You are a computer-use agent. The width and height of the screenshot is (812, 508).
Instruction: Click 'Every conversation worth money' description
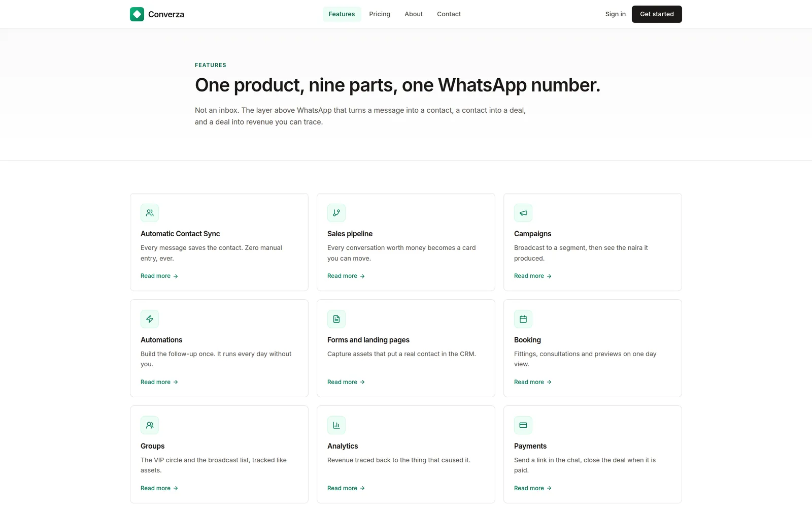(x=401, y=253)
